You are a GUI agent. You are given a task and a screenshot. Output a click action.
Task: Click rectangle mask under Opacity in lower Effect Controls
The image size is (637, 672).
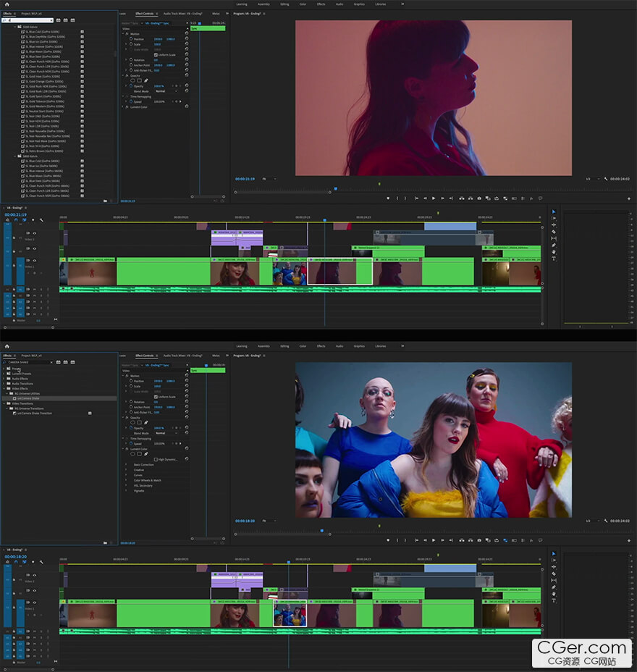(139, 423)
